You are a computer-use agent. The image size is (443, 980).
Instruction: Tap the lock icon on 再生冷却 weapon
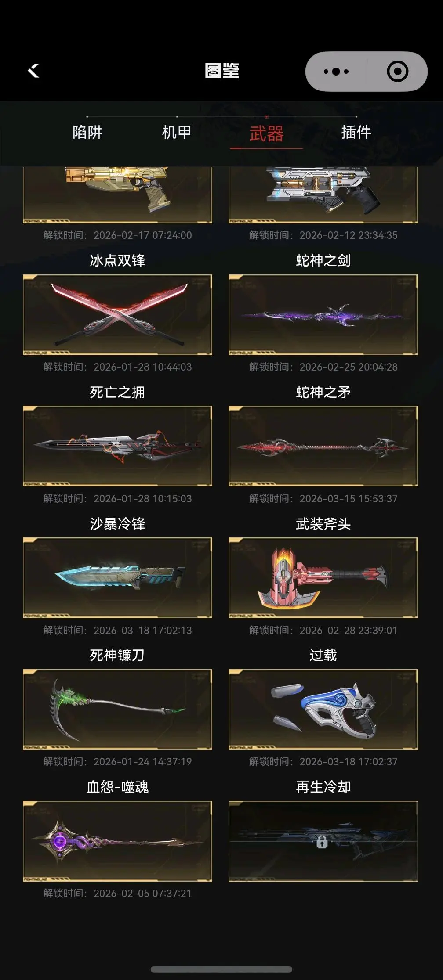click(322, 841)
